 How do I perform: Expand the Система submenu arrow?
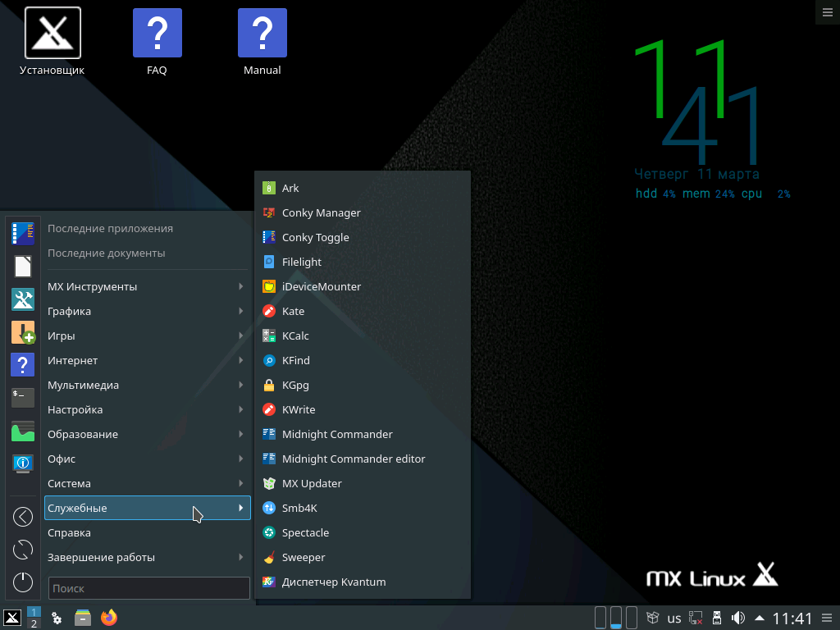[241, 484]
